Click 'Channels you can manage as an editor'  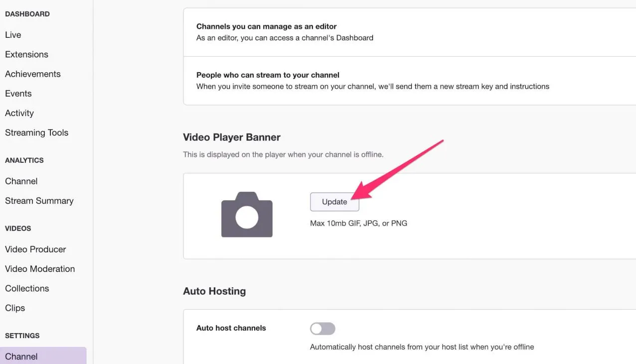point(267,26)
